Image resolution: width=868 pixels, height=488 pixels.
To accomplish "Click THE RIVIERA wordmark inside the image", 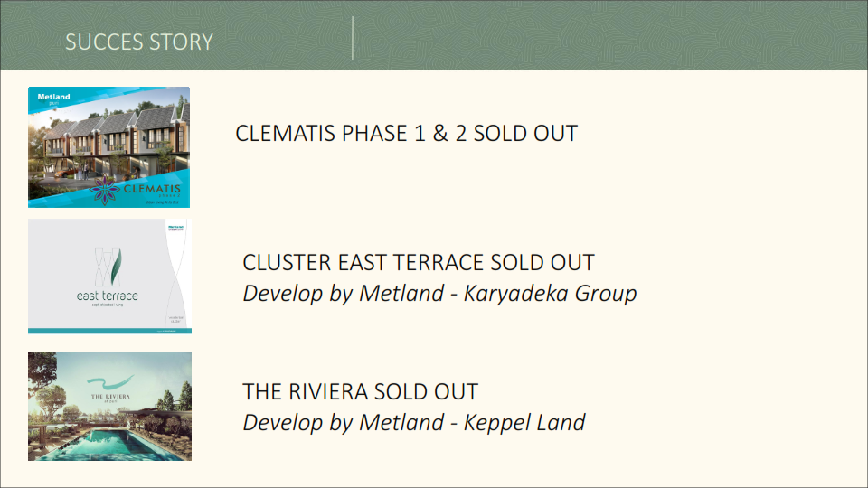I will [112, 398].
